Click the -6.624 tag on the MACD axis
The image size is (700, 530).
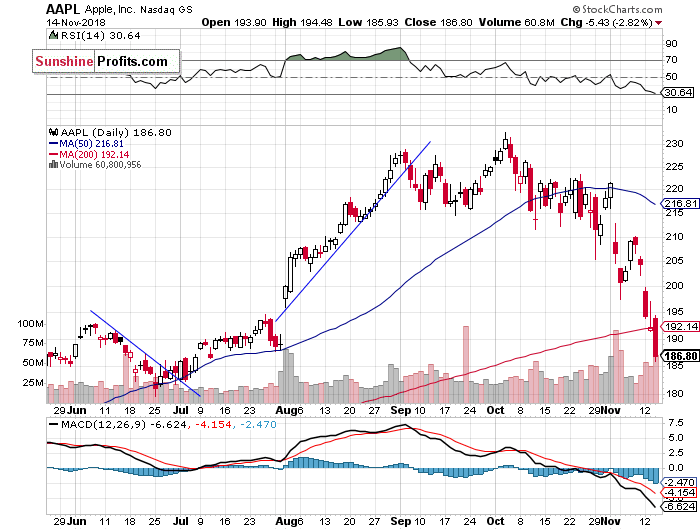tap(679, 506)
